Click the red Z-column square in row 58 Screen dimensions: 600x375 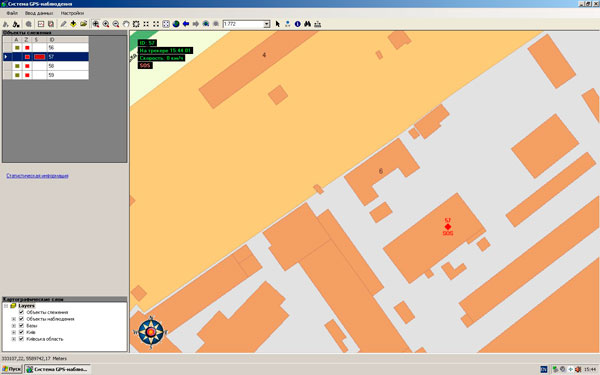point(27,66)
